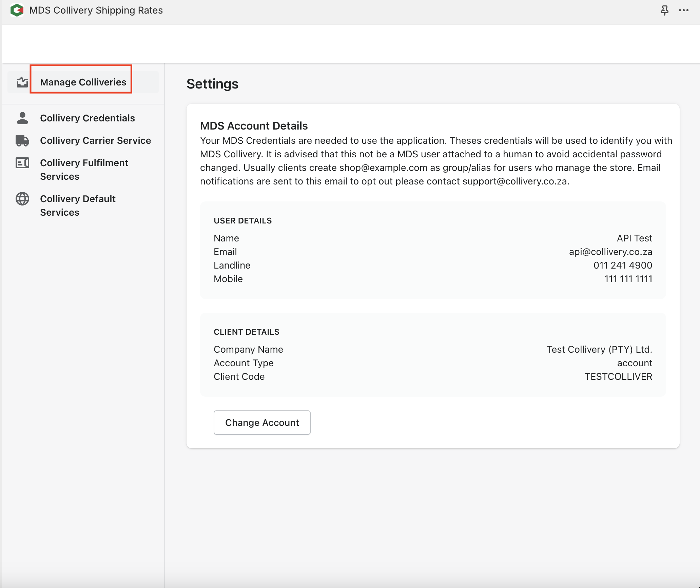Click the landline number 011 241 4900

[x=622, y=265]
